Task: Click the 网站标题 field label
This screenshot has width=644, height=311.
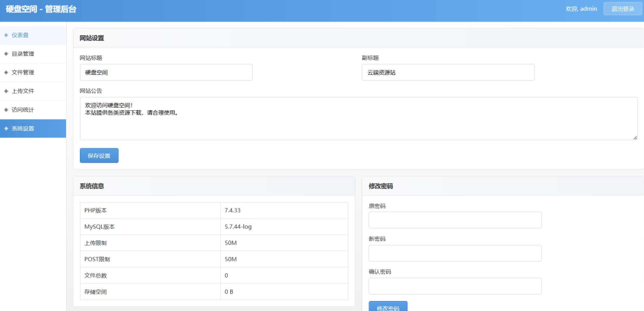Action: point(91,58)
